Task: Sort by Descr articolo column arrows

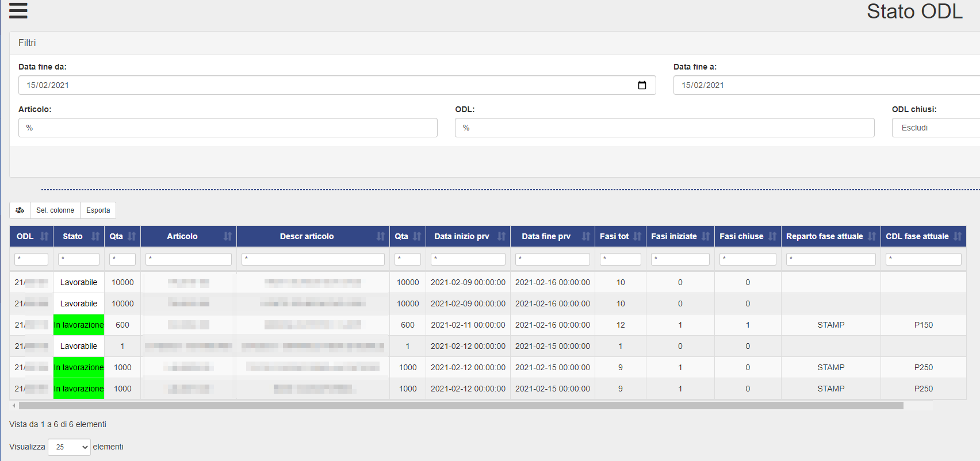Action: [x=381, y=236]
